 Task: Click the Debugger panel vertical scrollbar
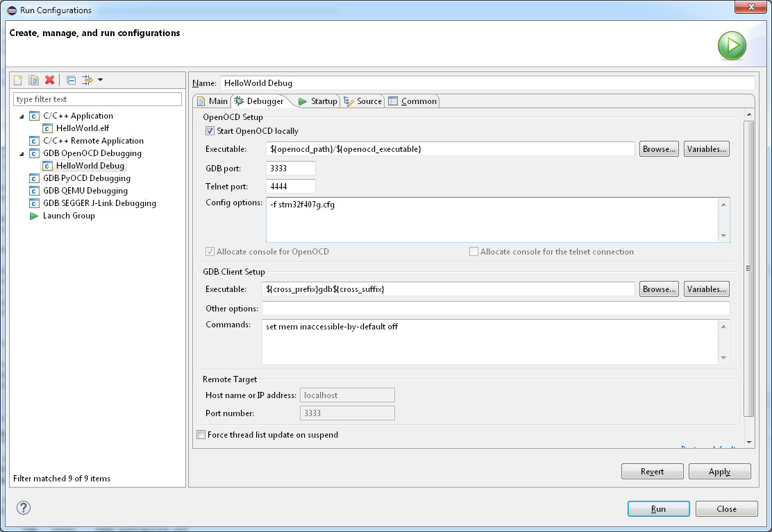(x=748, y=267)
